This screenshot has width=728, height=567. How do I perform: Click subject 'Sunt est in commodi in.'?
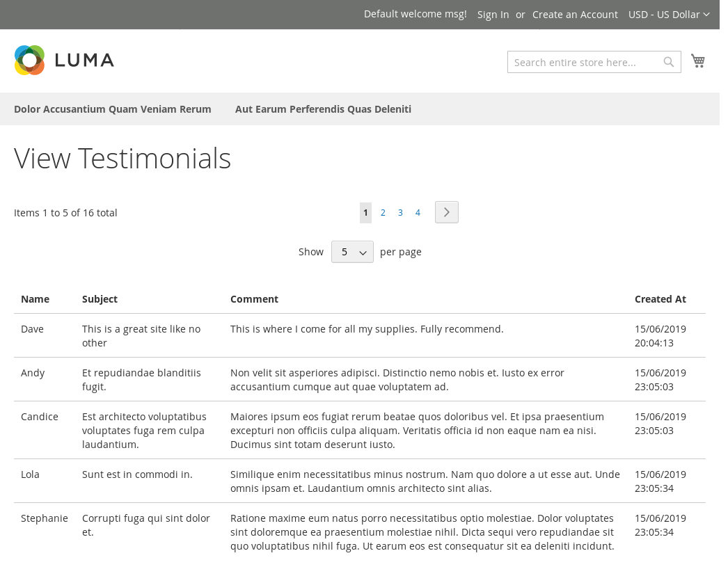tap(137, 474)
